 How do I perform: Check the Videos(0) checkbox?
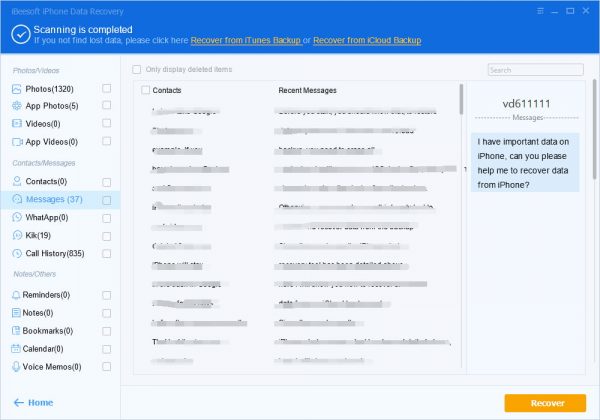[x=107, y=123]
